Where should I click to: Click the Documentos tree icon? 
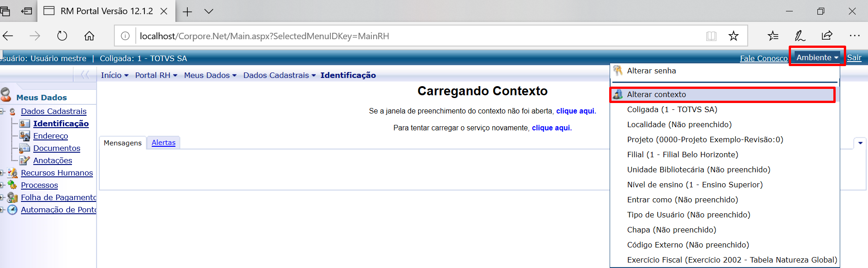25,148
